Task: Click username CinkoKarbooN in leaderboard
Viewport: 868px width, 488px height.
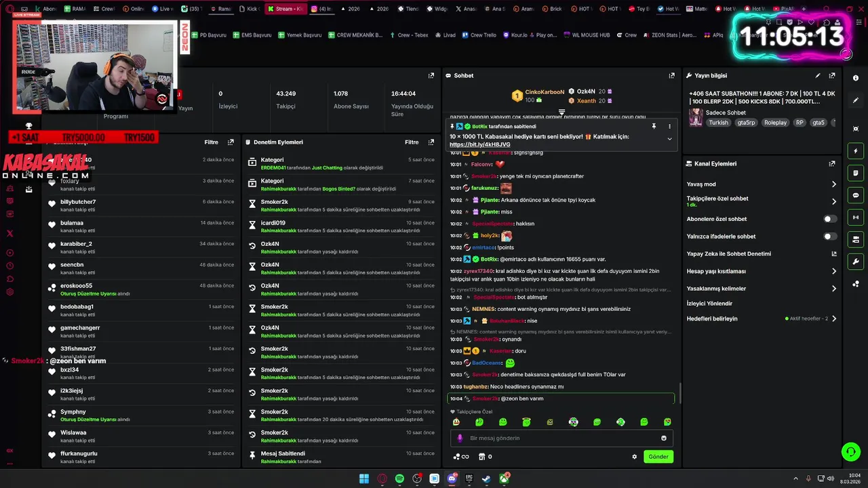Action: coord(545,92)
